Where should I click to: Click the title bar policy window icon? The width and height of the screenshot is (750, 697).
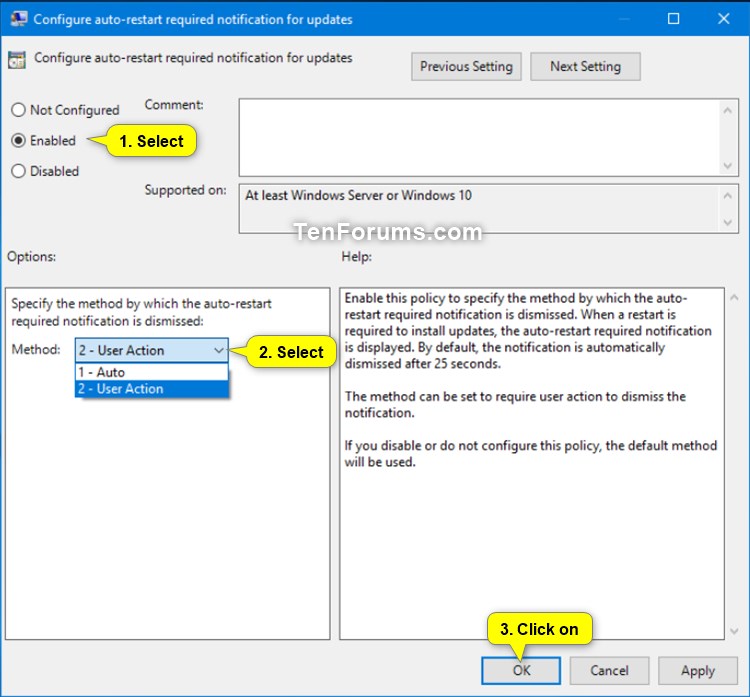point(19,19)
